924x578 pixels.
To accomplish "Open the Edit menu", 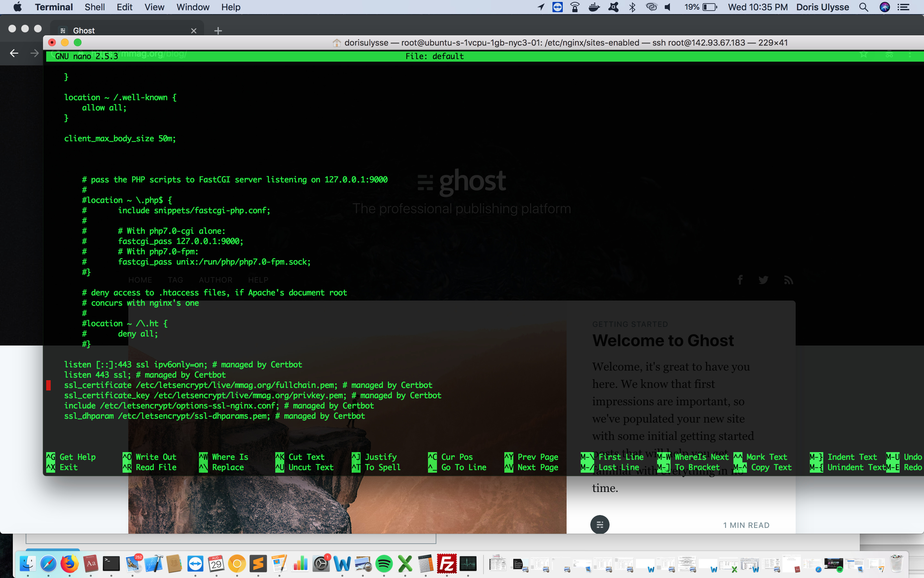I will click(x=124, y=7).
